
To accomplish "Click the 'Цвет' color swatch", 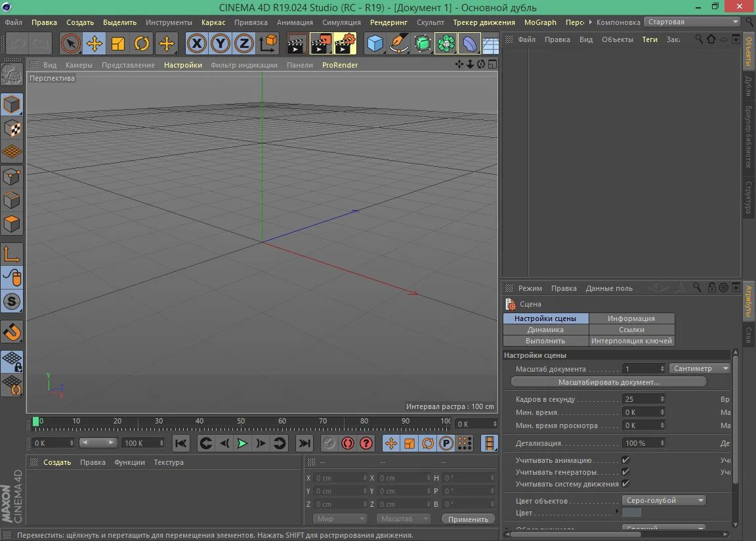I will [631, 513].
